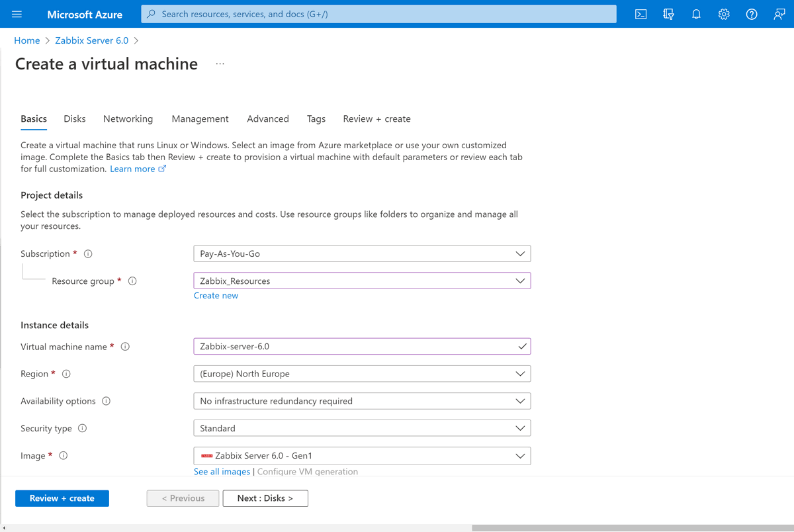Switch to the Networking tab
The height and width of the screenshot is (532, 794).
(x=128, y=119)
